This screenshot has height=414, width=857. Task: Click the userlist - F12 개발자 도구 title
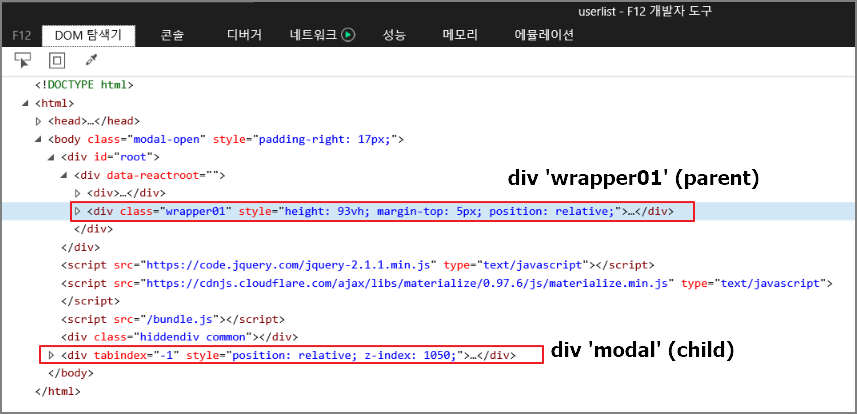(x=645, y=11)
